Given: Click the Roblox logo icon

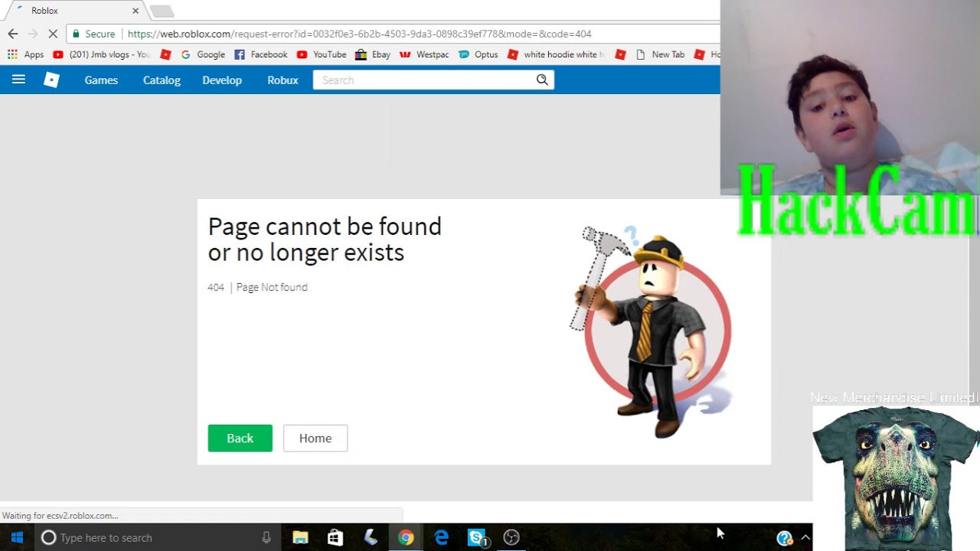Looking at the screenshot, I should pos(51,80).
